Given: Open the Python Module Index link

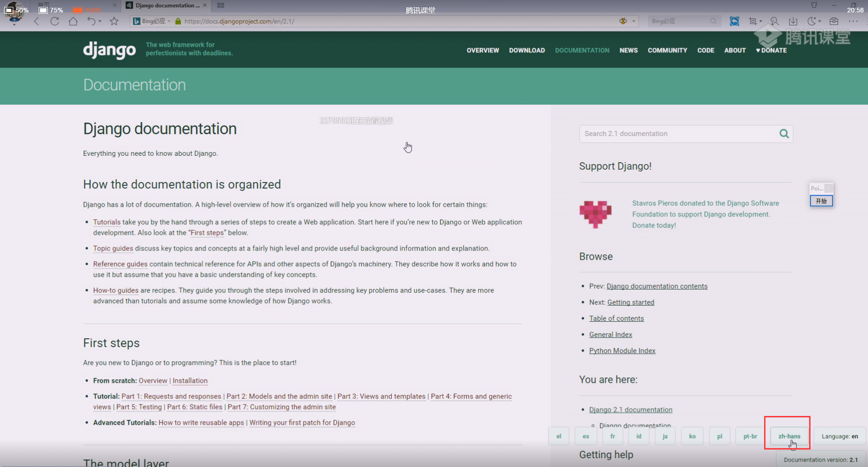Looking at the screenshot, I should [622, 351].
